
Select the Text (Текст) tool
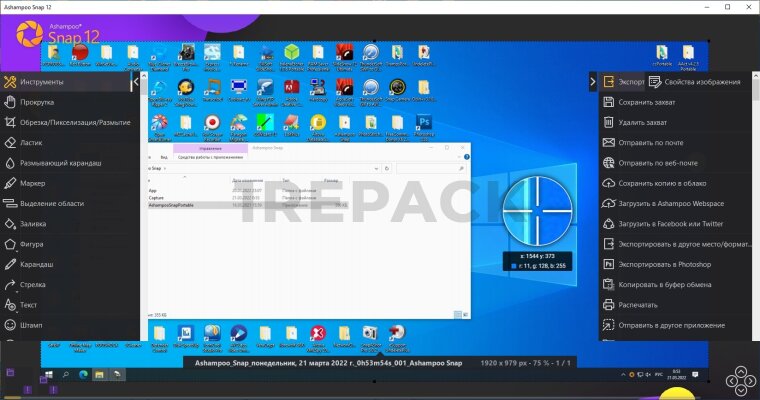point(28,304)
